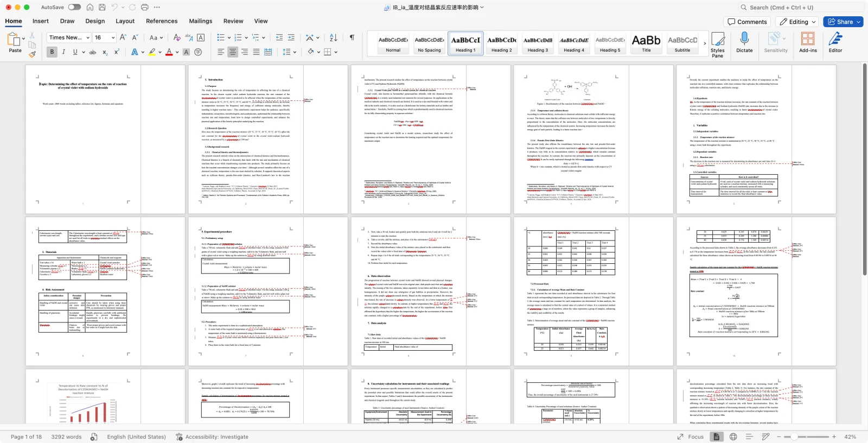The width and height of the screenshot is (868, 443).
Task: Align text to the left
Action: point(221,52)
